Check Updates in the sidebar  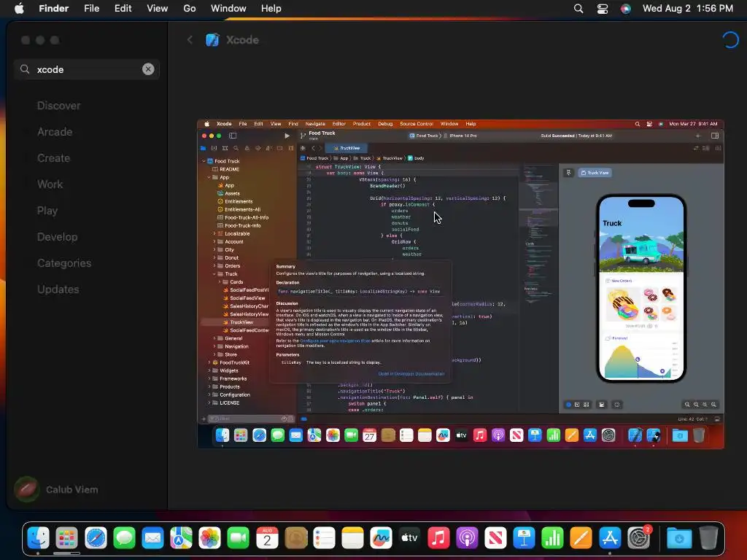click(58, 289)
